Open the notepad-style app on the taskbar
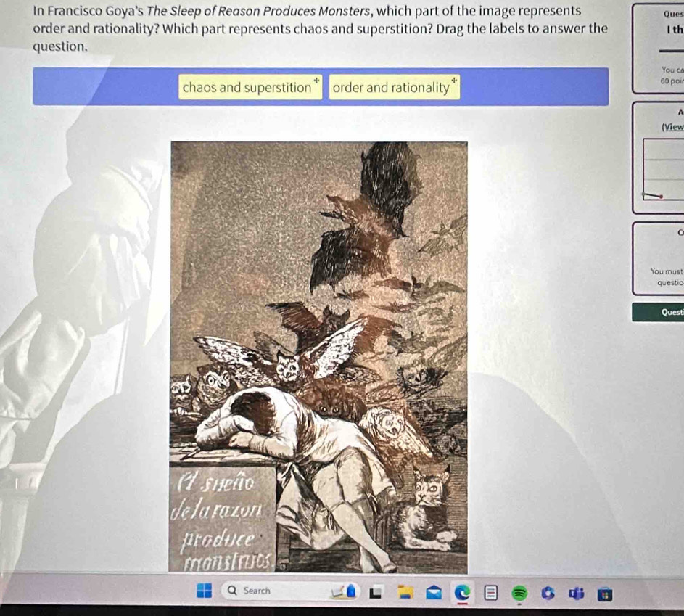684x616 pixels. pos(491,593)
